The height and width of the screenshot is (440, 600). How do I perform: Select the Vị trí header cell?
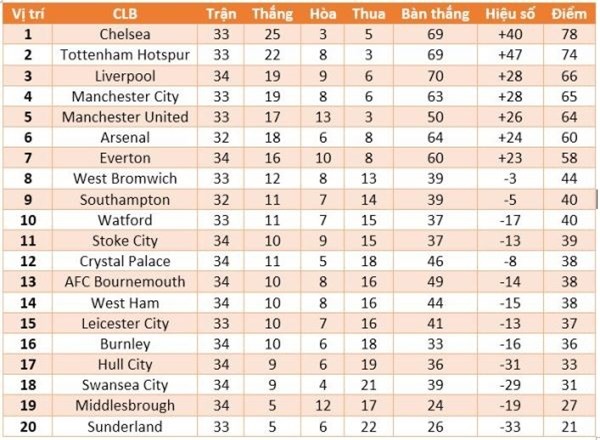coord(30,14)
